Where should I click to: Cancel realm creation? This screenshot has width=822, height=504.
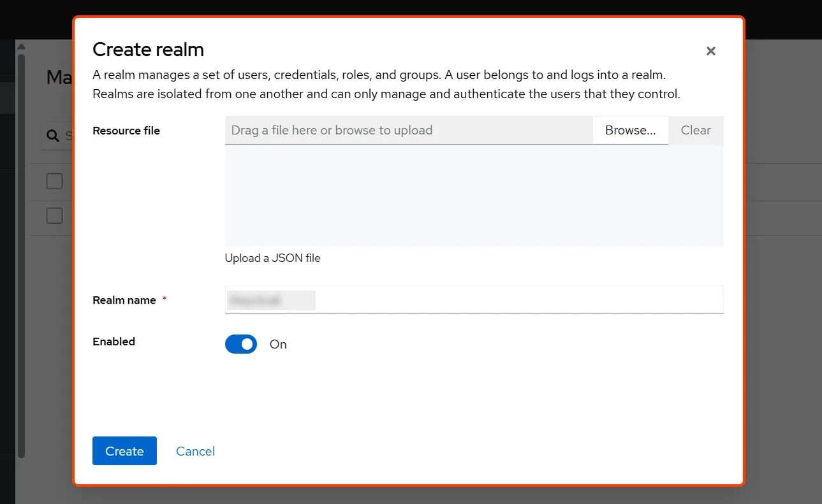pyautogui.click(x=195, y=451)
